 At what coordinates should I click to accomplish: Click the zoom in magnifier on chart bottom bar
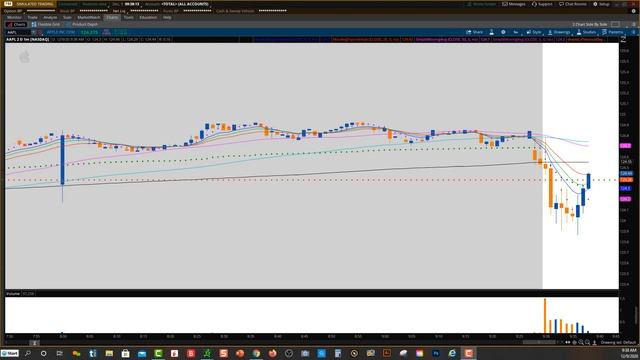(581, 342)
